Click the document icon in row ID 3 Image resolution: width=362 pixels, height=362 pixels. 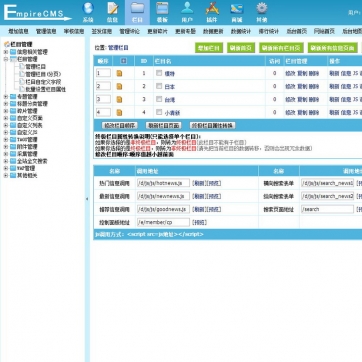click(119, 100)
